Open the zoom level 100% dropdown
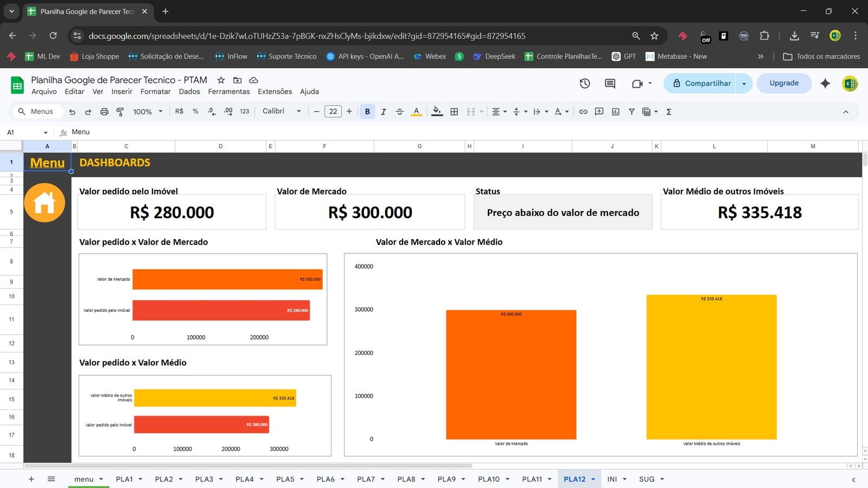 coord(145,111)
